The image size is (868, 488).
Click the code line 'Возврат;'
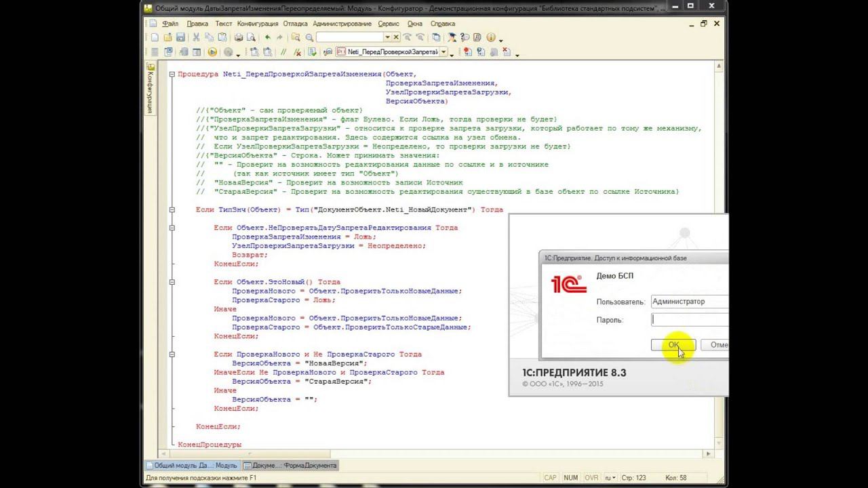tap(250, 255)
